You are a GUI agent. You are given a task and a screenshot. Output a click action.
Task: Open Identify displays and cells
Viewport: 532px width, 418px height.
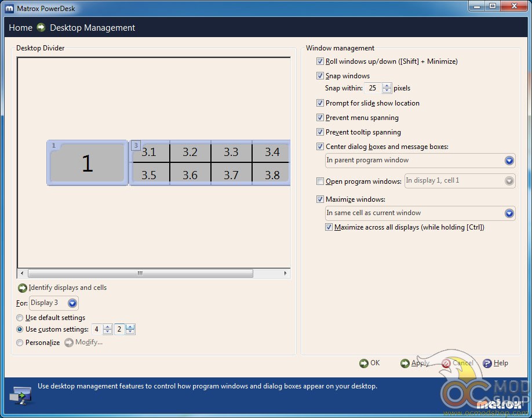click(68, 288)
